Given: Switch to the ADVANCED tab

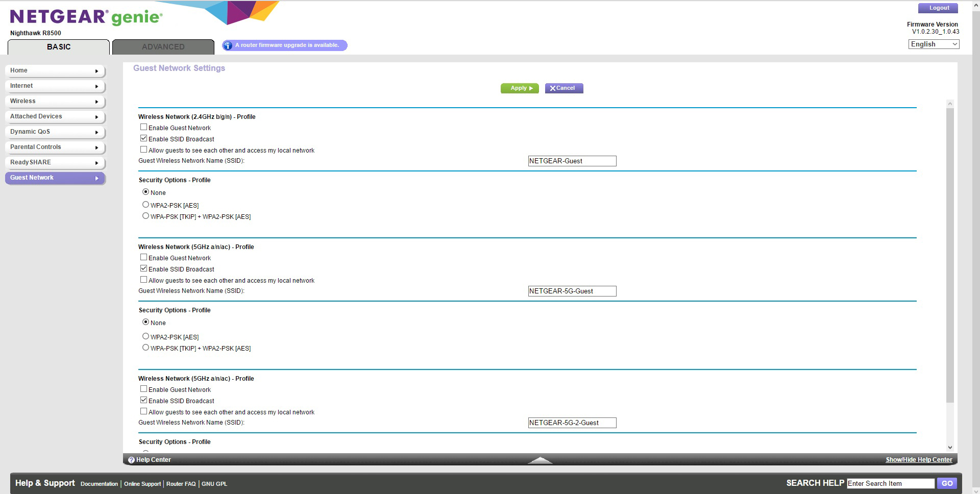Looking at the screenshot, I should (163, 47).
